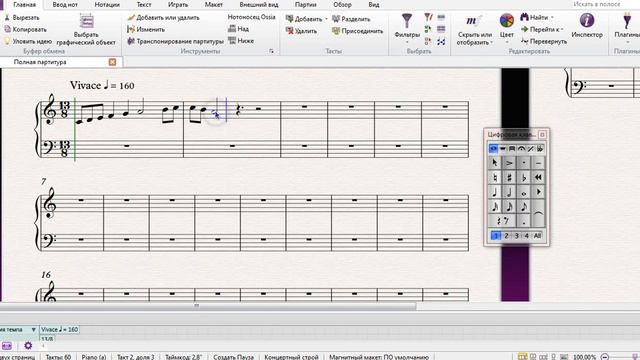Expand the Add (Добавить) bars dropdown arrow
640x360 pixels.
click(326, 19)
